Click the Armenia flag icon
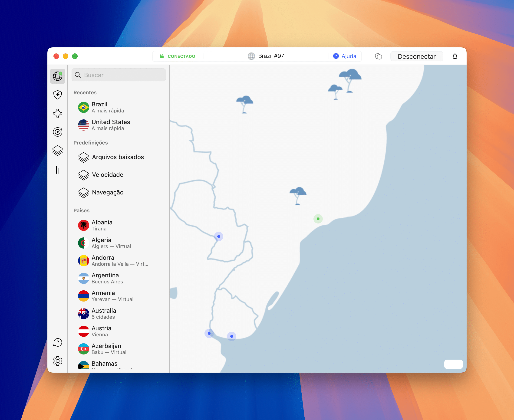514x420 pixels. tap(83, 296)
